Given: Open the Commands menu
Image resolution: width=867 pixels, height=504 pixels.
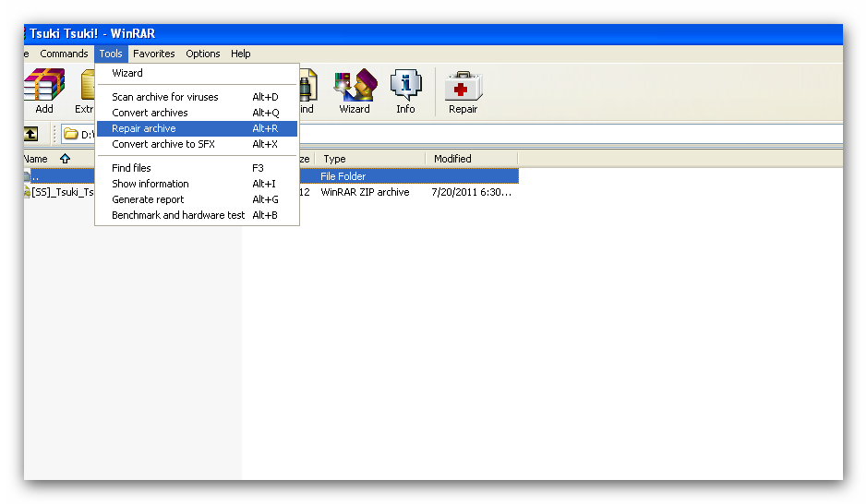Looking at the screenshot, I should 64,54.
